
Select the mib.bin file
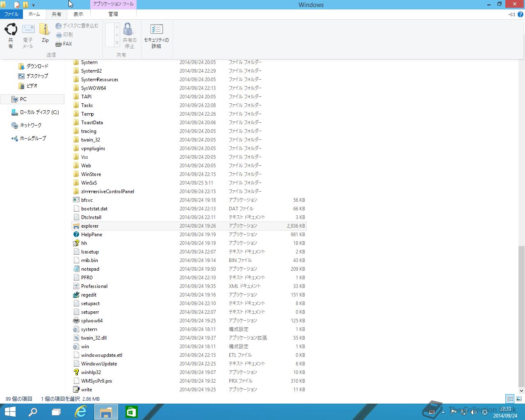coord(189,260)
